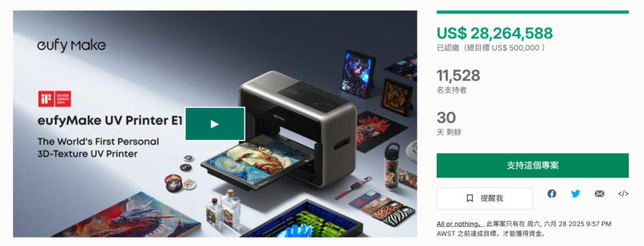
Task: Open the embed code icon
Action: point(623,194)
